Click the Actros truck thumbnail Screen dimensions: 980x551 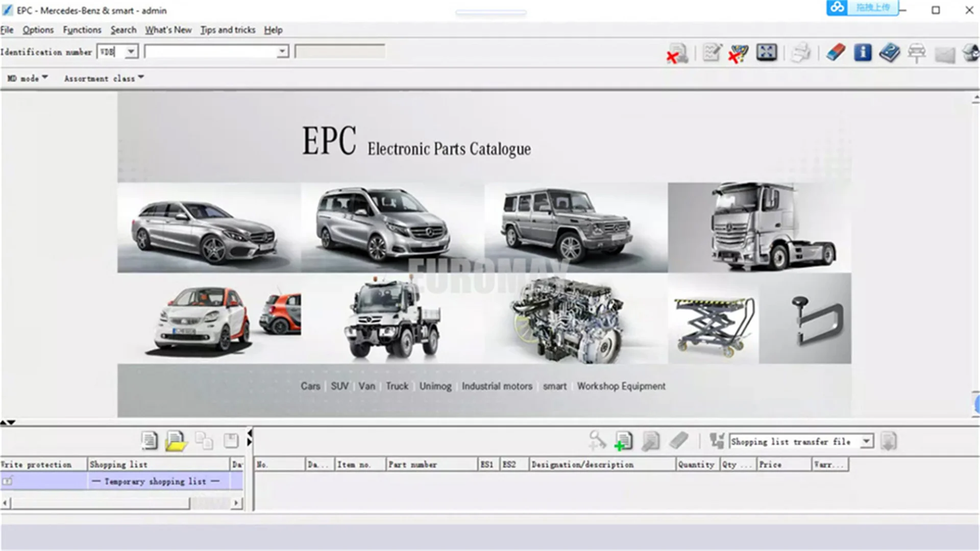pyautogui.click(x=759, y=228)
